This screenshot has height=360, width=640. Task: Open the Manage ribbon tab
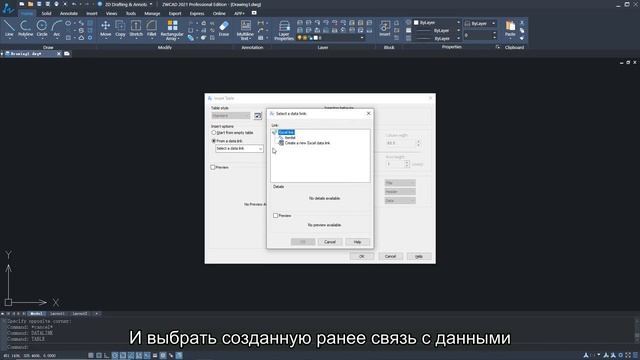tap(152, 13)
